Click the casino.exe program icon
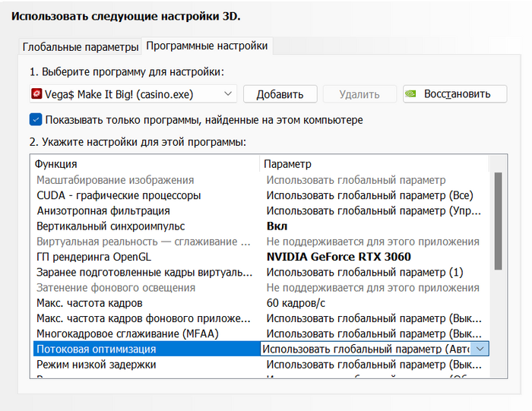The width and height of the screenshot is (532, 411). pos(36,94)
